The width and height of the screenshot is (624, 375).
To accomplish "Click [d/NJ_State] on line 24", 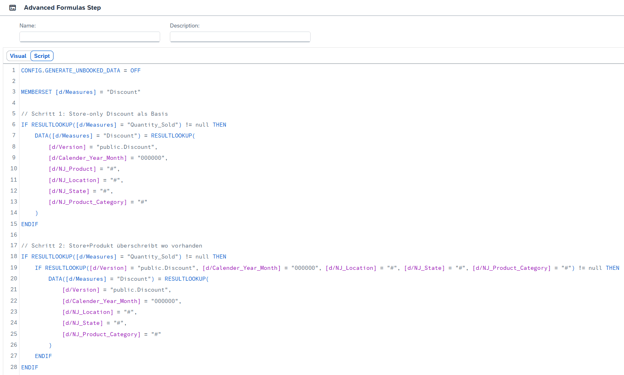I will [x=83, y=323].
